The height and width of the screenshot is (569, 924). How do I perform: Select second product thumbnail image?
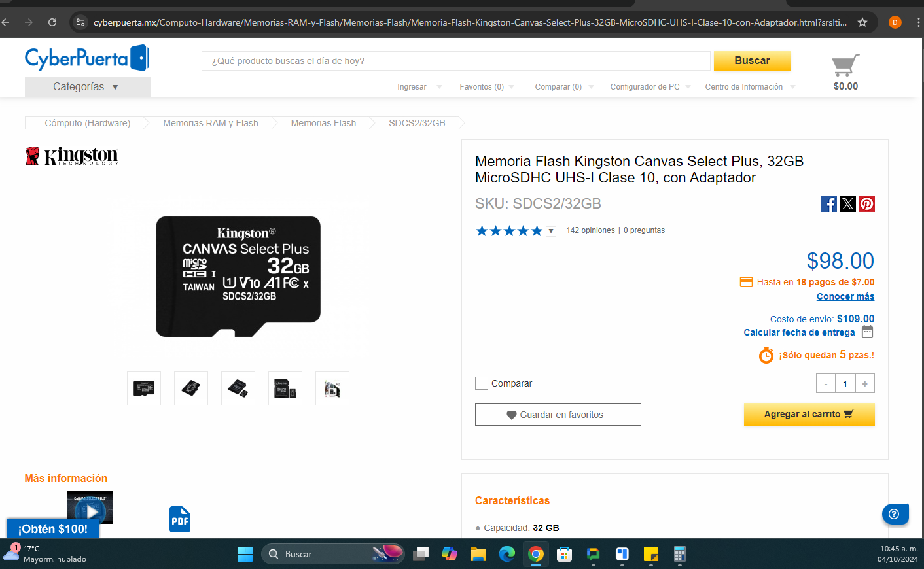coord(191,388)
